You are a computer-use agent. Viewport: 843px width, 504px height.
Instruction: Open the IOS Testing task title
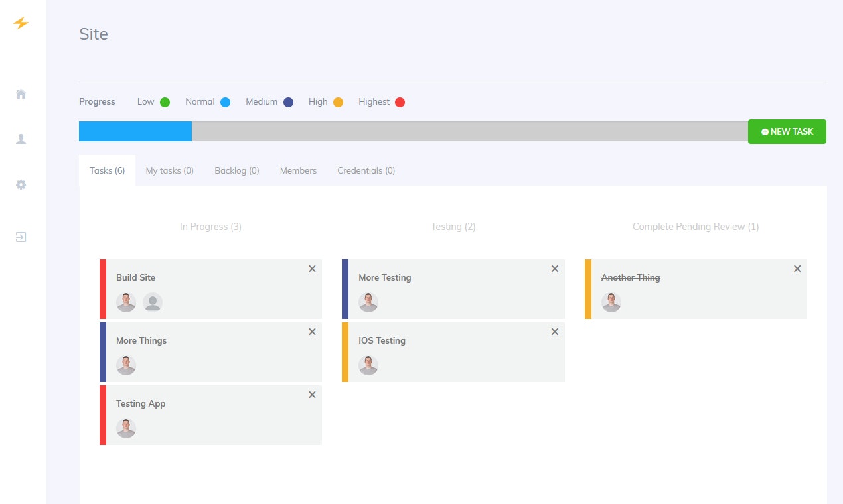[x=382, y=340]
